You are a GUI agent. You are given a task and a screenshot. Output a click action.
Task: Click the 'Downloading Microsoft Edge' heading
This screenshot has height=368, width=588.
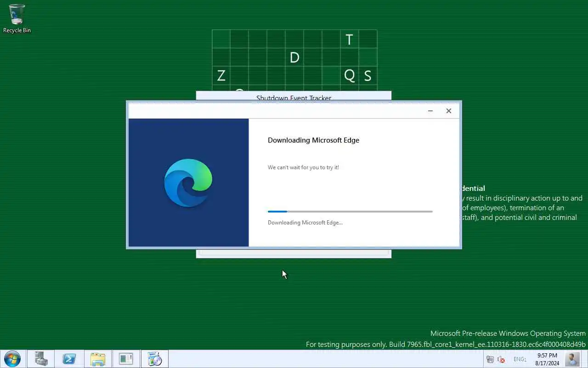click(x=313, y=140)
